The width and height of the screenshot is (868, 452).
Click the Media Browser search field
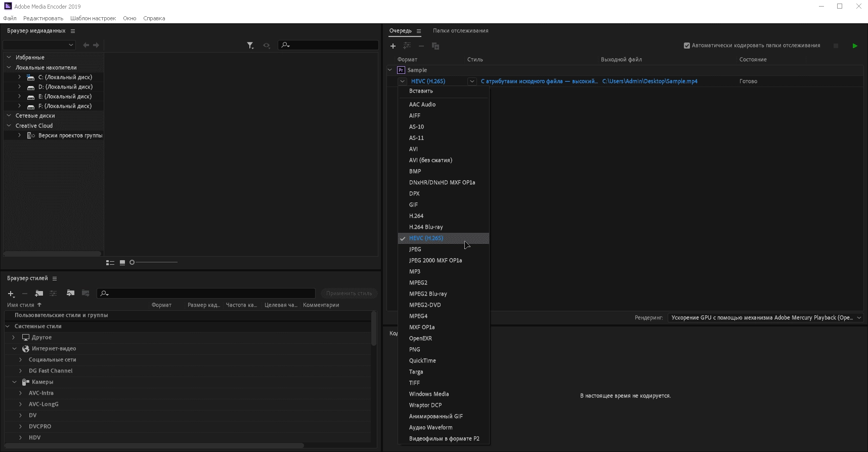328,45
